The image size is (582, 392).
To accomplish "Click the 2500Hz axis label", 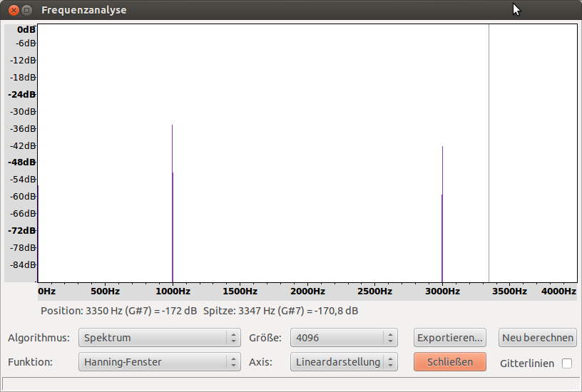I will coord(375,291).
